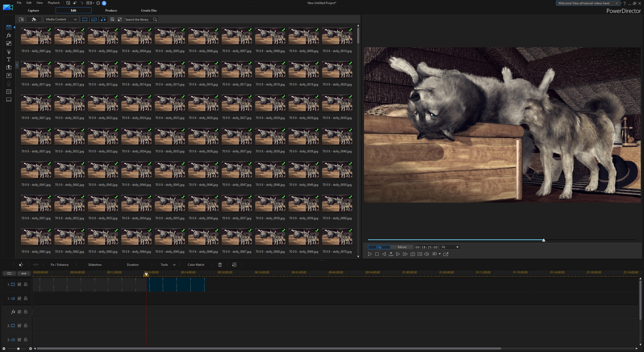Click the Color Match button
Viewport: 644px width, 352px height.
point(196,265)
